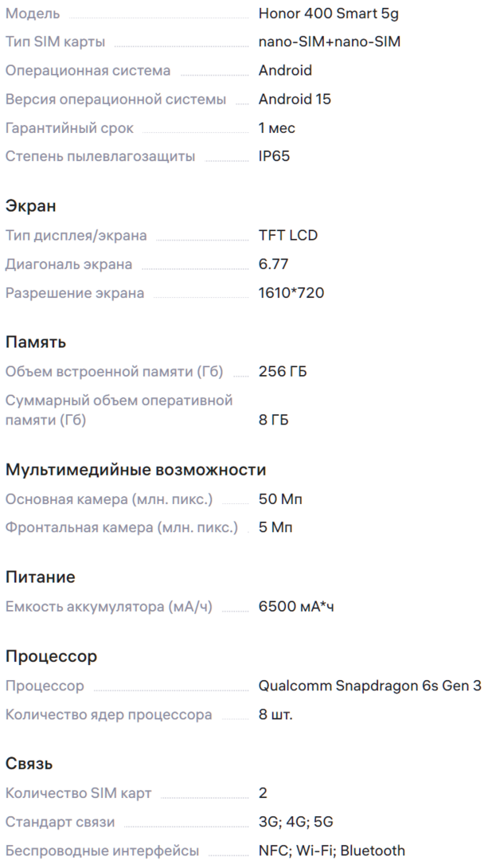The image size is (492, 868).
Task: Click the Экран section heading
Action: point(31,206)
